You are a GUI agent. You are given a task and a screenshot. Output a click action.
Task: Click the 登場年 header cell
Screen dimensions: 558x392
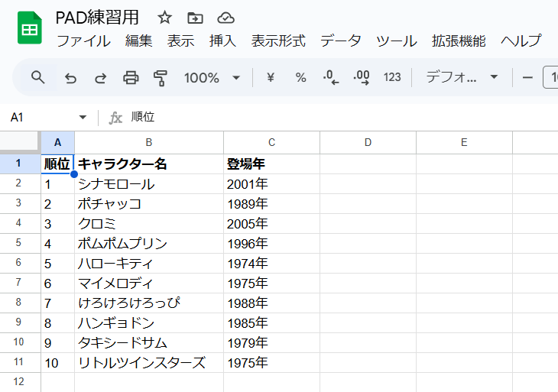point(271,164)
